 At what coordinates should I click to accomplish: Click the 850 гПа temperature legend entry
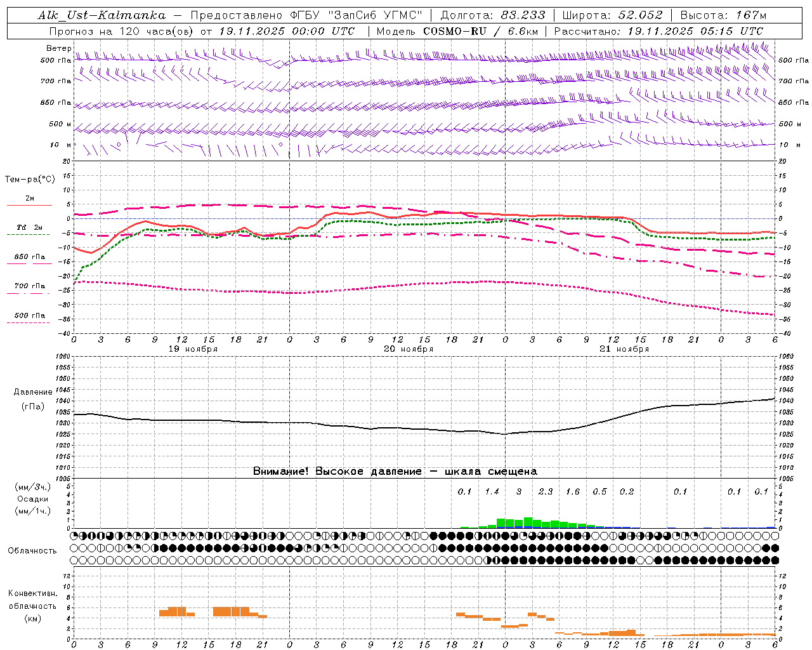(x=30, y=257)
